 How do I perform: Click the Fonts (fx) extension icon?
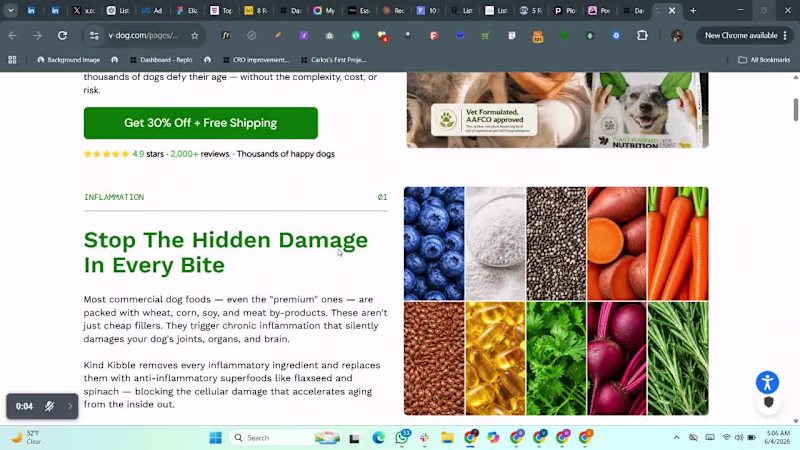[225, 36]
